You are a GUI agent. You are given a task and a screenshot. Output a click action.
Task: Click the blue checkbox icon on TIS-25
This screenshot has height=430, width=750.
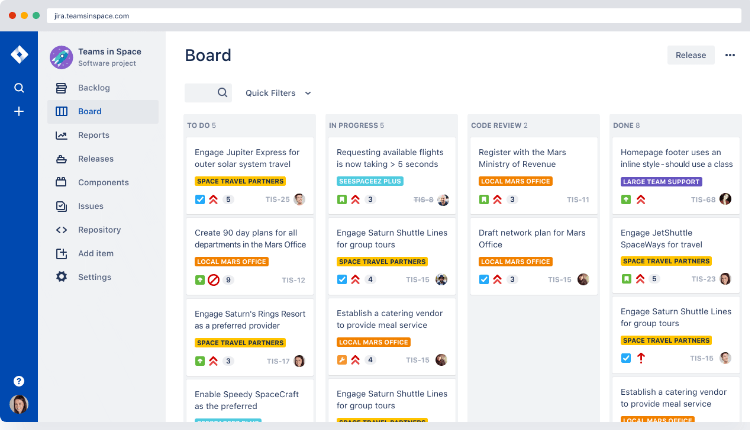tap(199, 199)
